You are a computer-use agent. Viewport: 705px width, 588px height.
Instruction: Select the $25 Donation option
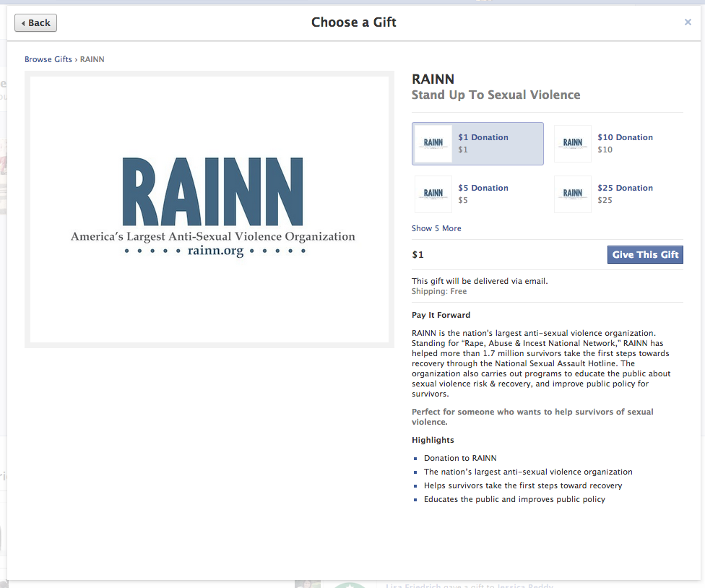tap(618, 194)
